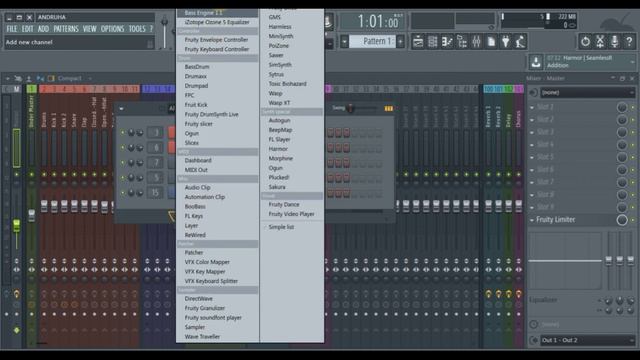
Task: Open the EDIT menu
Action: 27,29
